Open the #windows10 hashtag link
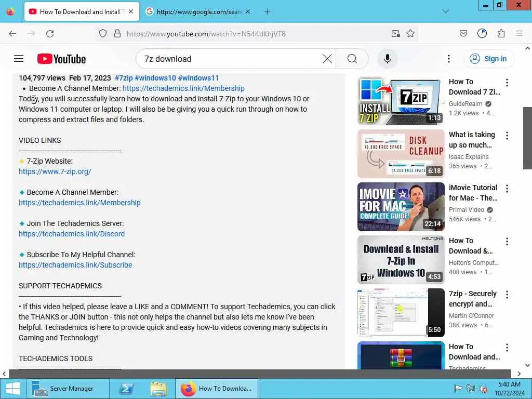 pyautogui.click(x=155, y=78)
